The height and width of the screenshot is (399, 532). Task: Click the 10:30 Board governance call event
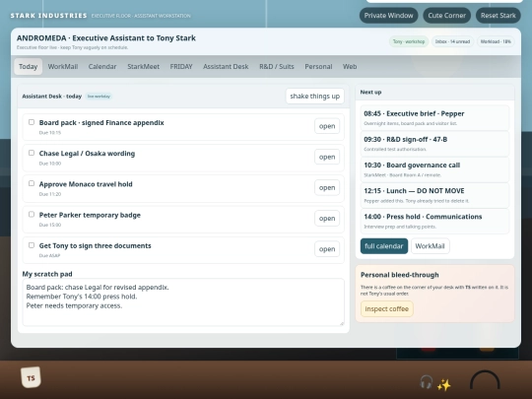434,169
